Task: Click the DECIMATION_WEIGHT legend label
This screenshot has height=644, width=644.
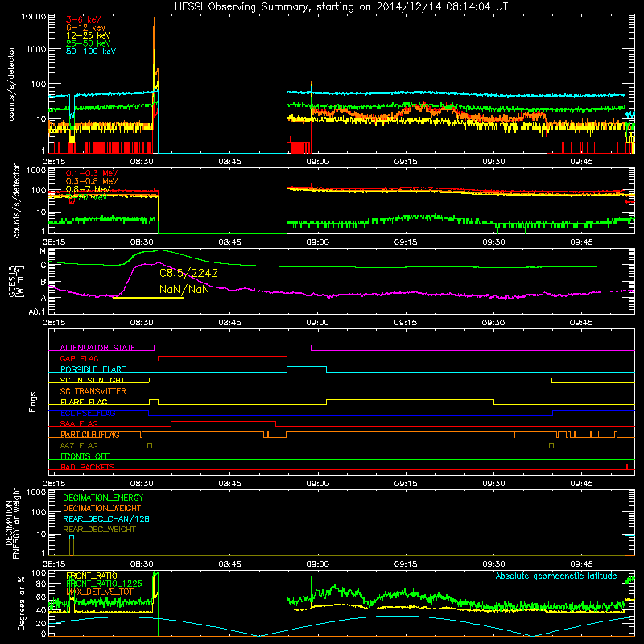Action: pyautogui.click(x=102, y=508)
